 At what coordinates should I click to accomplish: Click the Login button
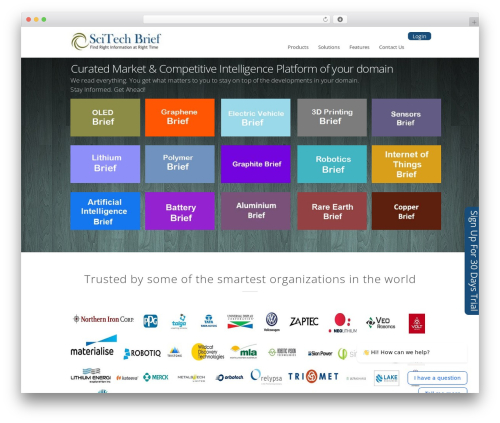point(419,36)
